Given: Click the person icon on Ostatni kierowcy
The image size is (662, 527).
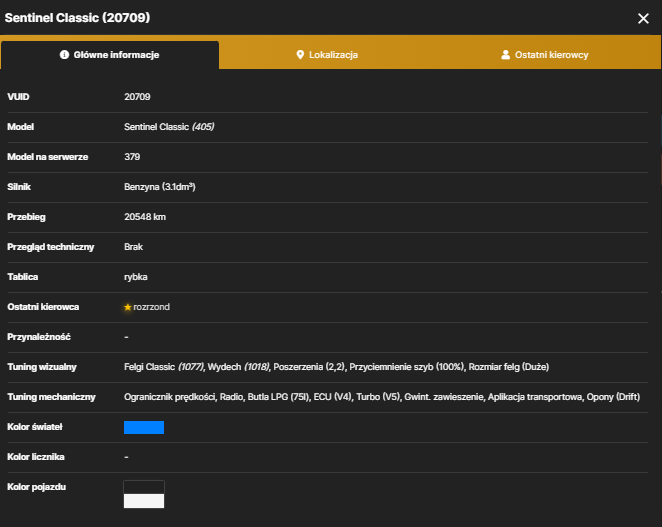Looking at the screenshot, I should (x=505, y=54).
